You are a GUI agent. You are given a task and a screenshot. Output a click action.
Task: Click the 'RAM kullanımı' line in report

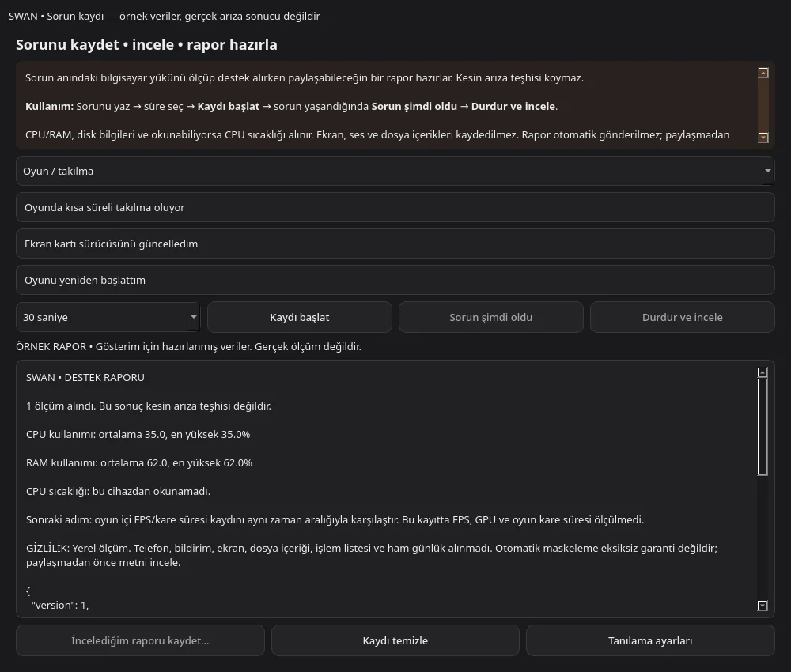(139, 462)
